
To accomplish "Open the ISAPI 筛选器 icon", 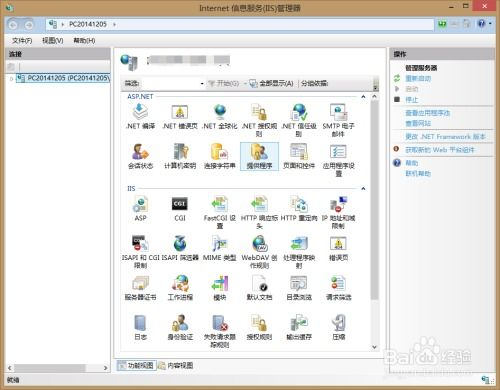I will coord(180,248).
